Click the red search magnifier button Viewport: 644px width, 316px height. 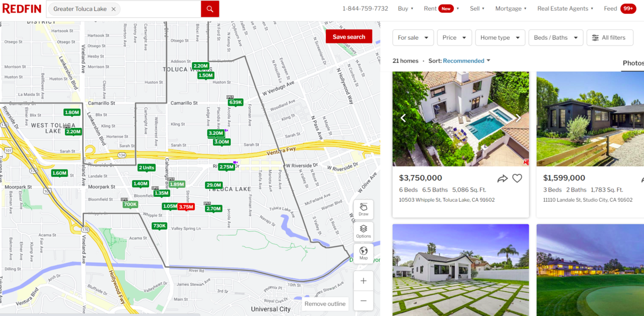click(x=210, y=9)
